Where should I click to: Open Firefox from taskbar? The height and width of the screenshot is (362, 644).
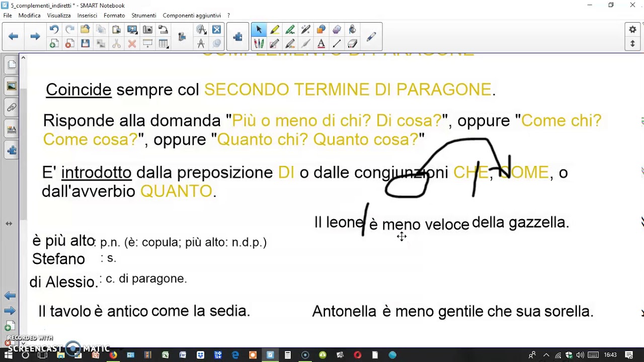pos(113,355)
